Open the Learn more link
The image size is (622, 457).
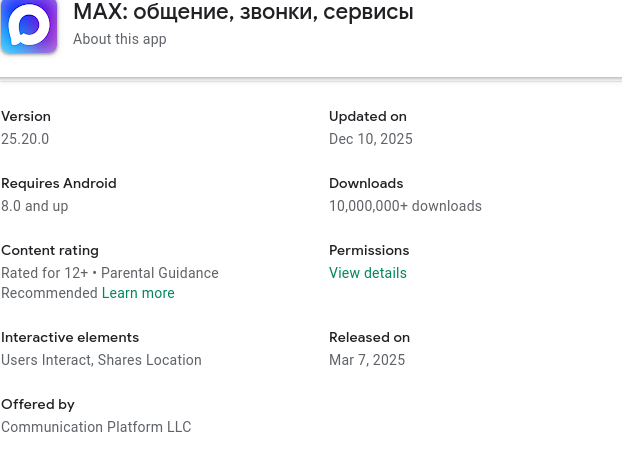[138, 293]
